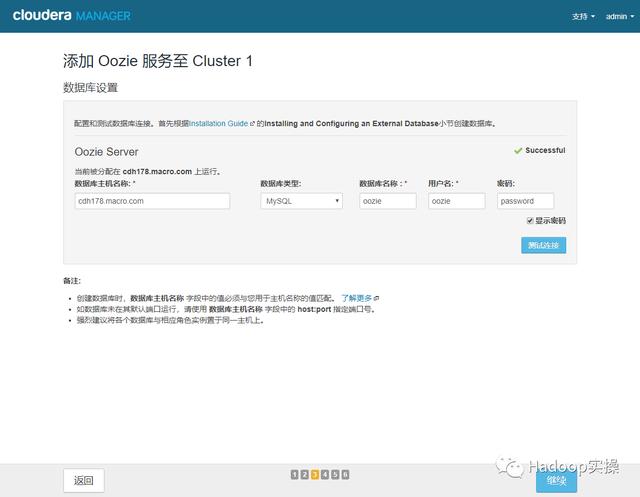Click the 数据库设置 heading
The width and height of the screenshot is (640, 497).
(90, 87)
